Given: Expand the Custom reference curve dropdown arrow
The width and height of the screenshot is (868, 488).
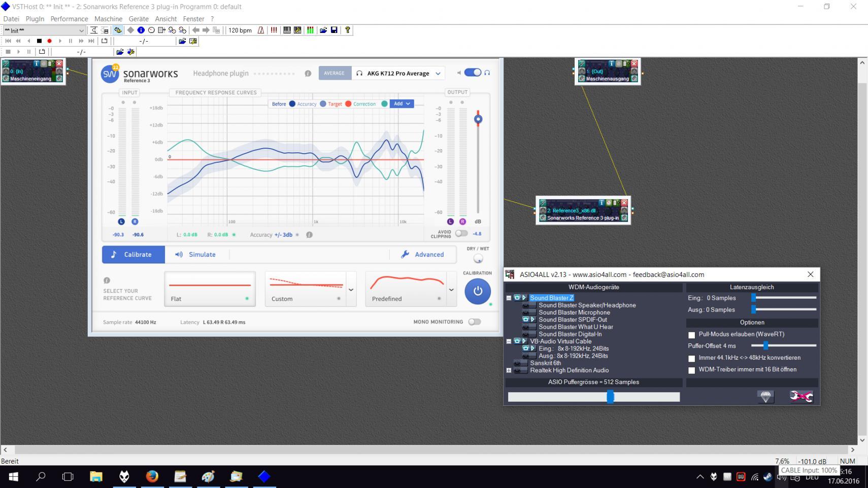Looking at the screenshot, I should (x=351, y=290).
